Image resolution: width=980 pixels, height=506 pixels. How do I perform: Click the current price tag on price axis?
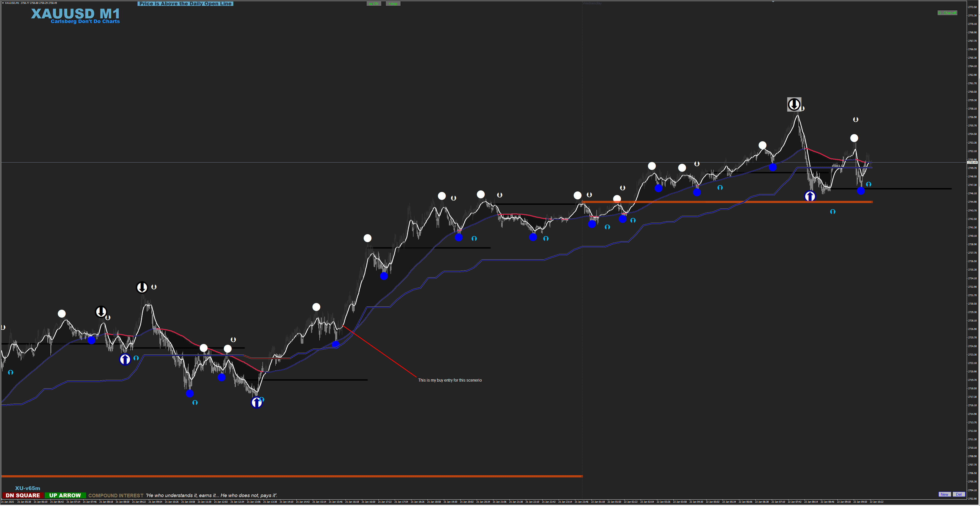point(972,162)
